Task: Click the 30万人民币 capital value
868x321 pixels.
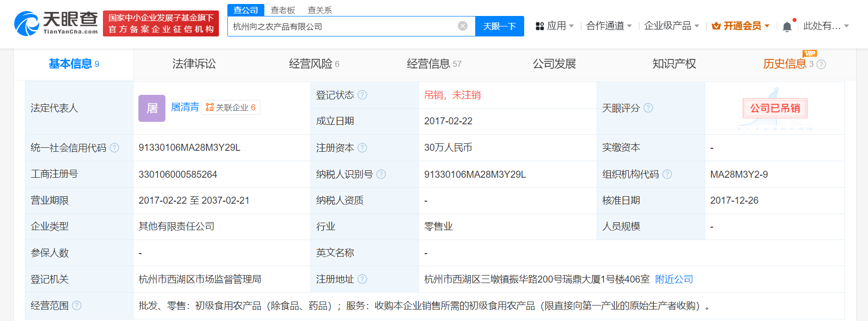Action: 448,148
